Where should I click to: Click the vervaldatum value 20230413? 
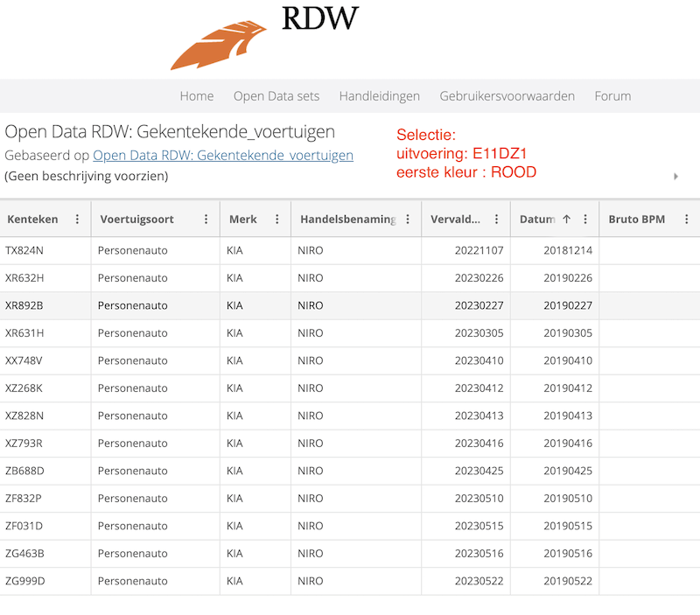point(479,416)
